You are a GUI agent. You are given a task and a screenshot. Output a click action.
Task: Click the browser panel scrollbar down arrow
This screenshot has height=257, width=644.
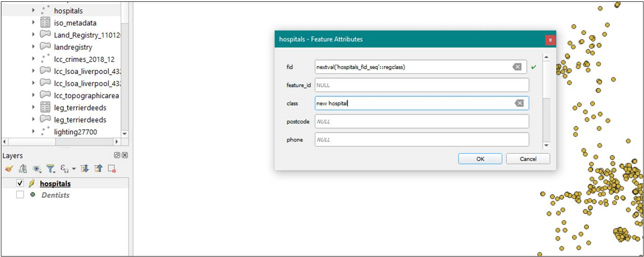(124, 134)
